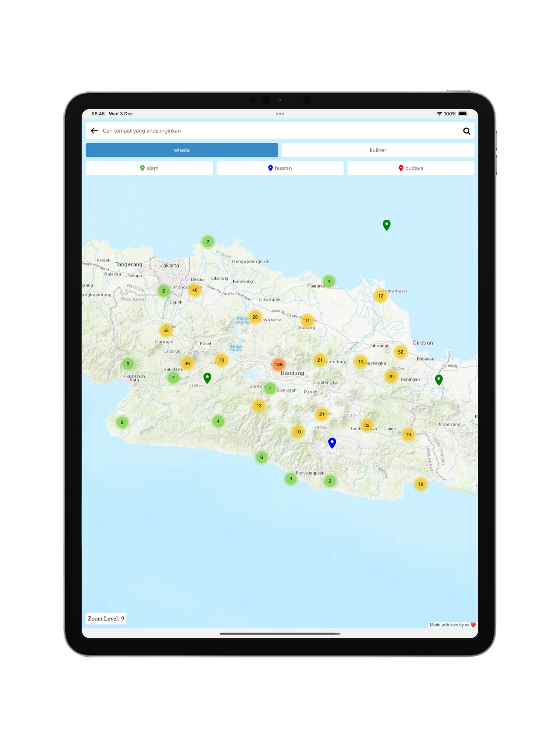Tap the Jakarta city label on map
This screenshot has width=560, height=747.
coord(170,265)
